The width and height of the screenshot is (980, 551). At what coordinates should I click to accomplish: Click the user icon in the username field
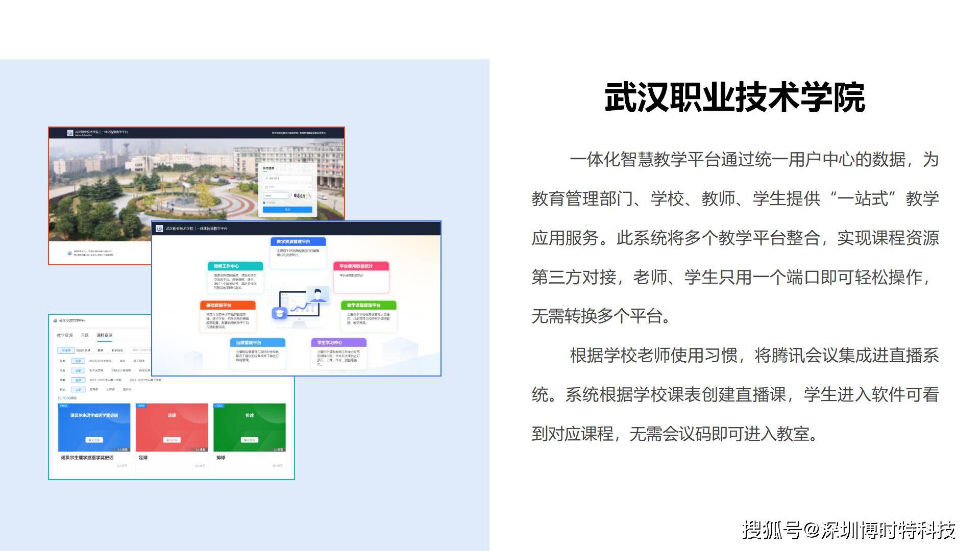[x=266, y=179]
